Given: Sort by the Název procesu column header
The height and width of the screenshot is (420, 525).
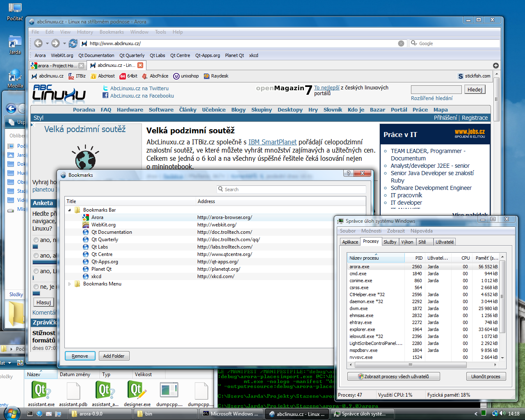Looking at the screenshot, I should (376, 258).
